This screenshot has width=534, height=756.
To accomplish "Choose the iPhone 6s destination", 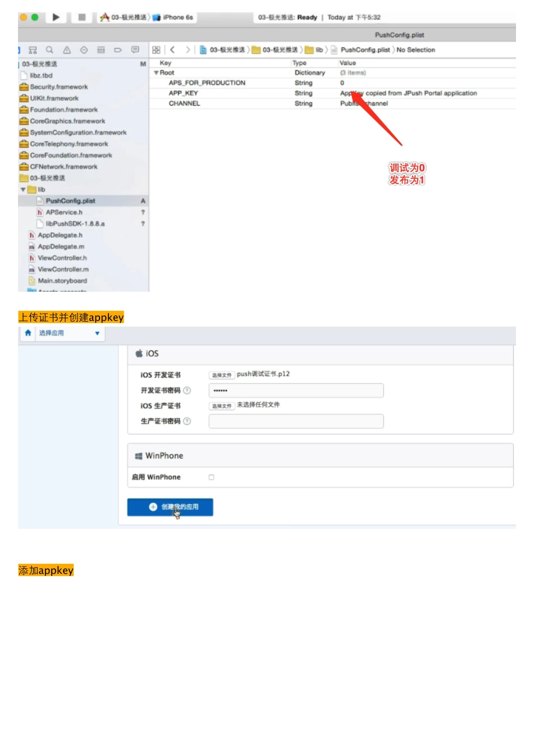I will [x=173, y=17].
